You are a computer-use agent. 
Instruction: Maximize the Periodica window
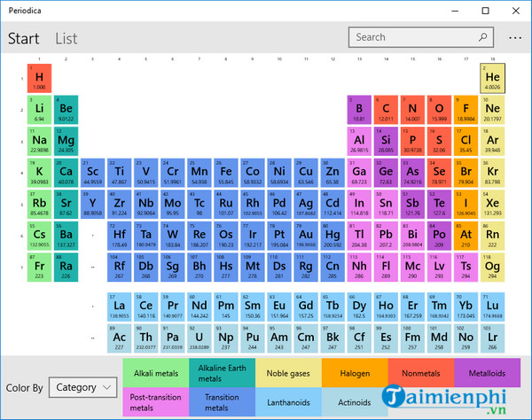[x=485, y=11]
